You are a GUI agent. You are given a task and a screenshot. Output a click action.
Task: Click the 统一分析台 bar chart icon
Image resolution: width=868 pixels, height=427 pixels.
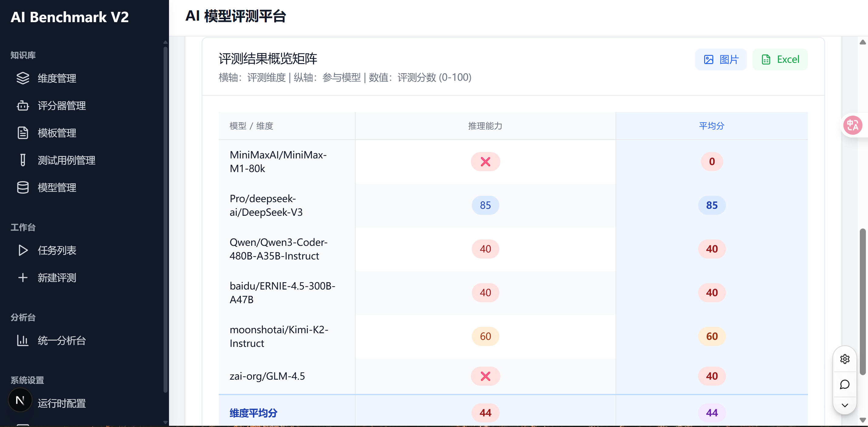click(22, 341)
